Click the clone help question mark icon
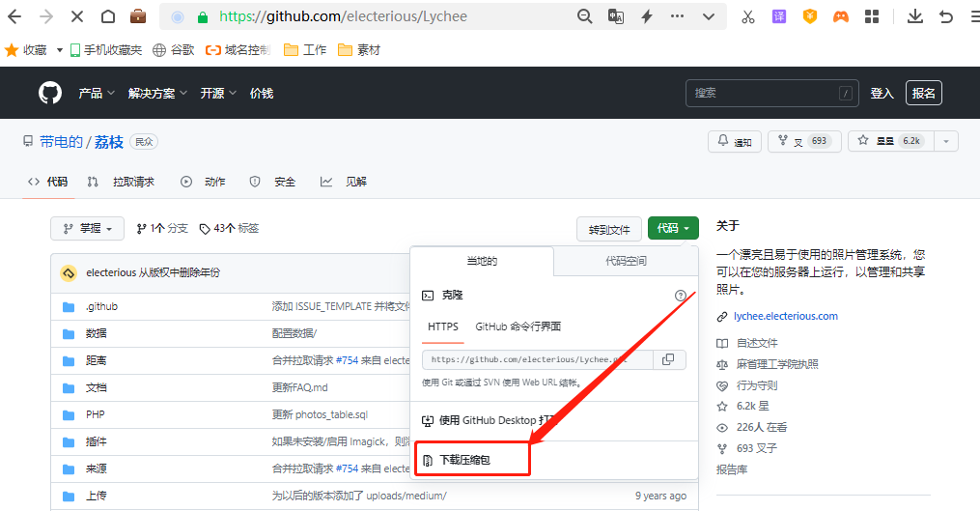980x511 pixels. [x=681, y=296]
